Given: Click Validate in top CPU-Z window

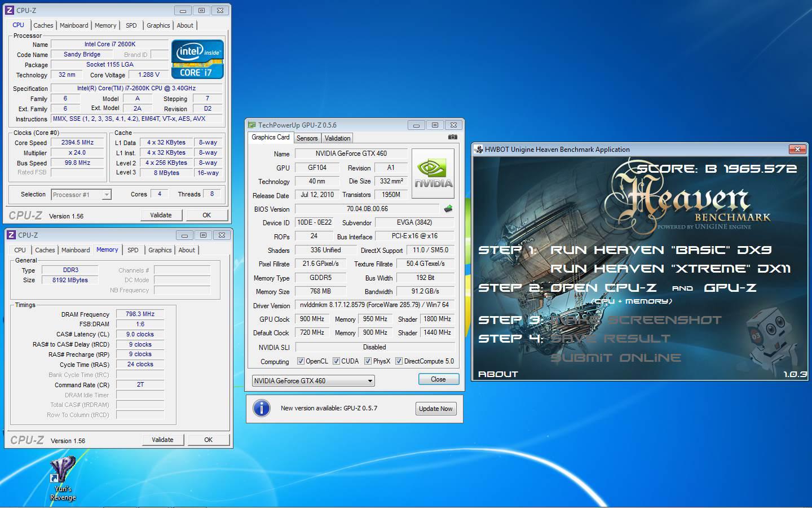Looking at the screenshot, I should (x=161, y=215).
